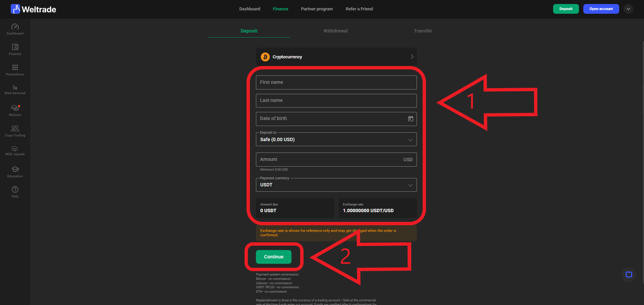The width and height of the screenshot is (644, 305).
Task: Click the blue Open account button
Action: [601, 9]
